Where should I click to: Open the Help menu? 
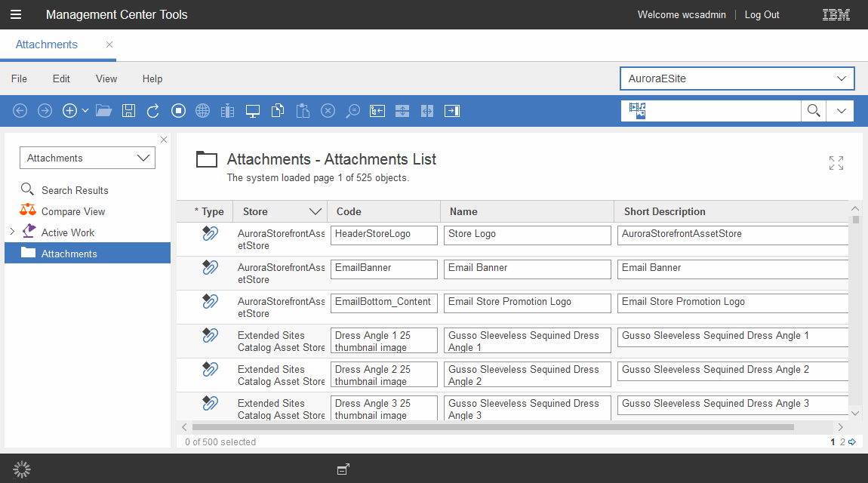pyautogui.click(x=152, y=78)
